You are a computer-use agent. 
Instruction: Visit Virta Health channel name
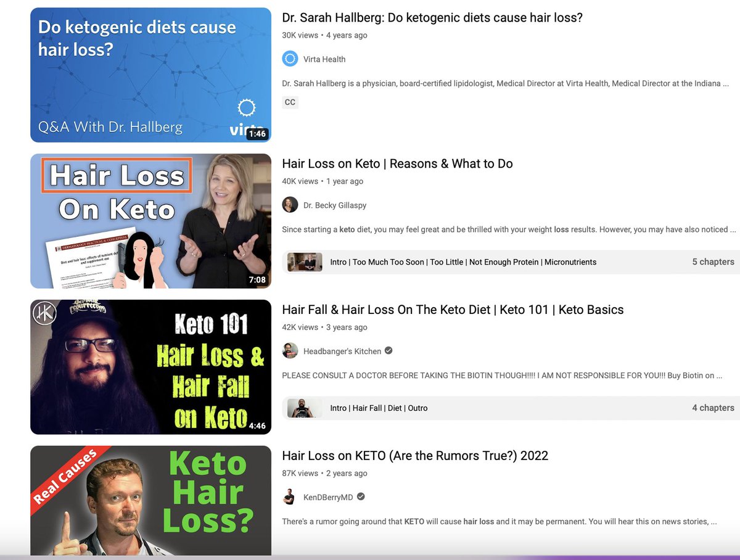[x=324, y=59]
